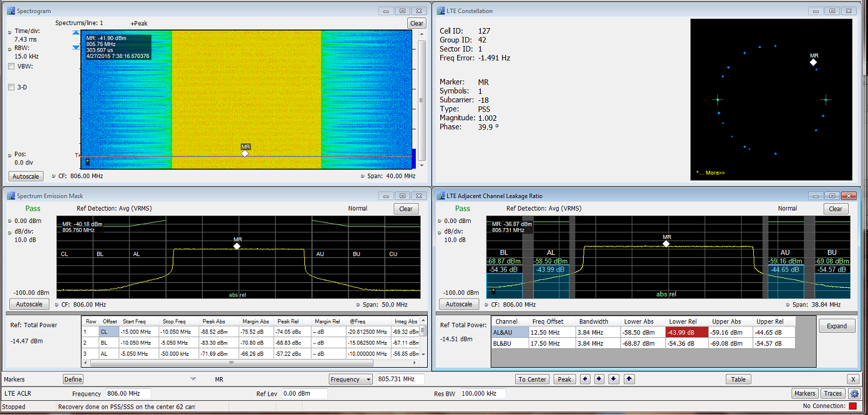Click the Expand button in ACLR table
The width and height of the screenshot is (868, 415).
836,326
